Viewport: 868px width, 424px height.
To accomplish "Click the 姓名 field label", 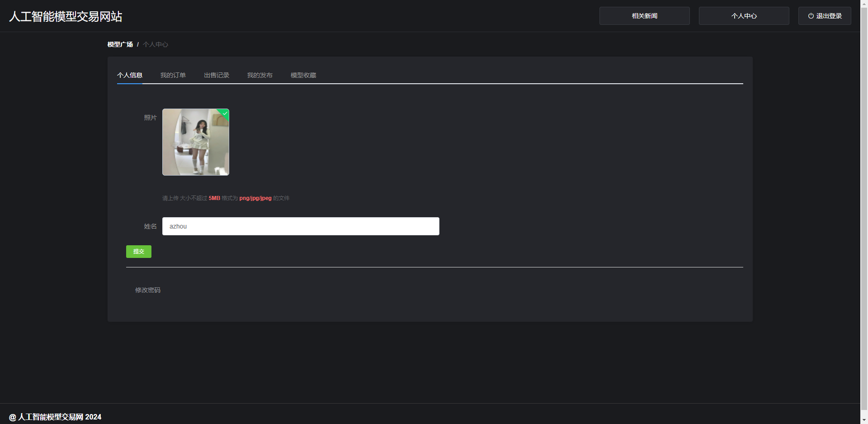I will (150, 226).
